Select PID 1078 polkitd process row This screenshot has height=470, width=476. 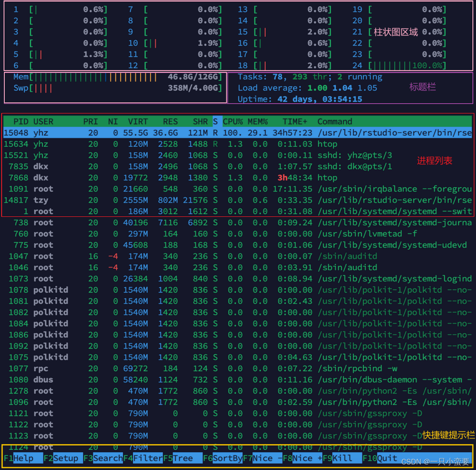(238, 290)
